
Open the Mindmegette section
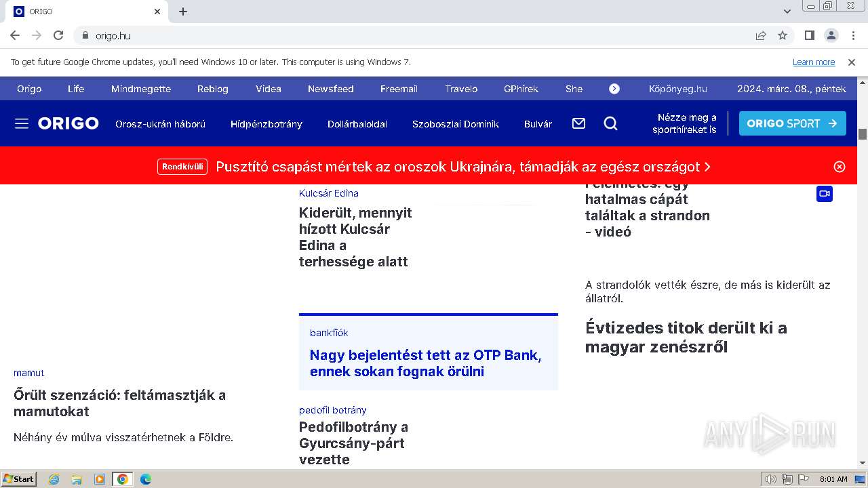141,89
